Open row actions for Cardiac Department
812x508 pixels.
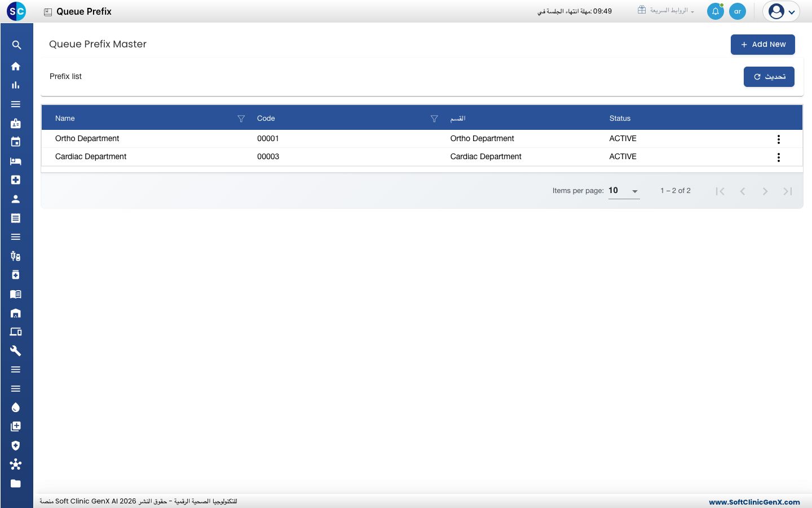pos(779,157)
